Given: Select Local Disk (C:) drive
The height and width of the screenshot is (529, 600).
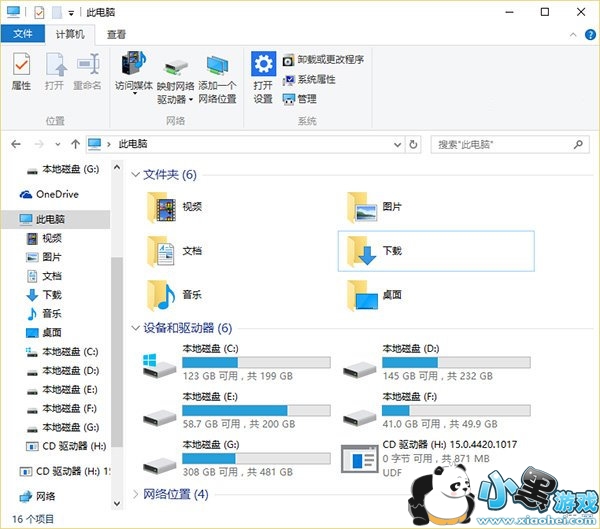Looking at the screenshot, I should click(237, 362).
